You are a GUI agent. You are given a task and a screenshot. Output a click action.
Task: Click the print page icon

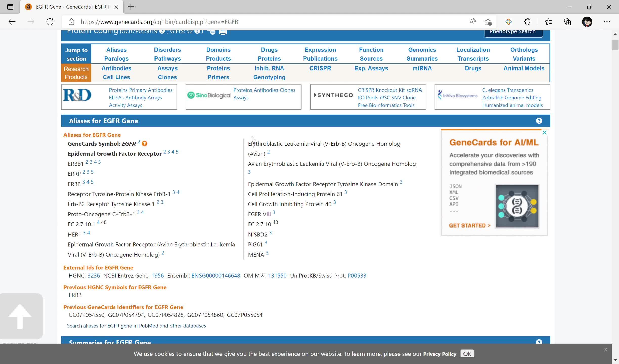coord(223,32)
